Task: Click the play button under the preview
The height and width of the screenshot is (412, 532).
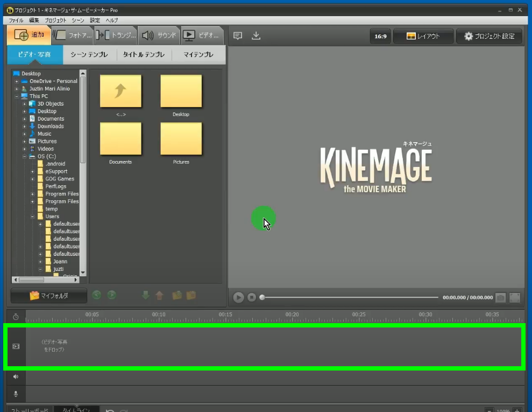Action: tap(238, 297)
